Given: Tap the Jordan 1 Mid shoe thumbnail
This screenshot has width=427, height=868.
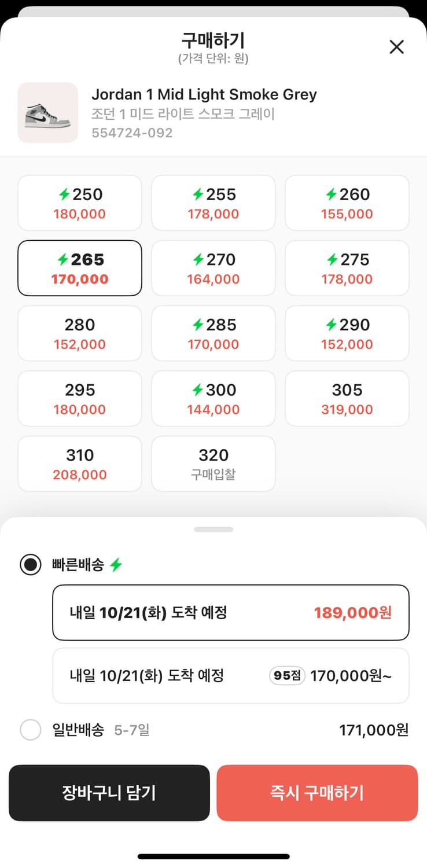Looking at the screenshot, I should [48, 113].
